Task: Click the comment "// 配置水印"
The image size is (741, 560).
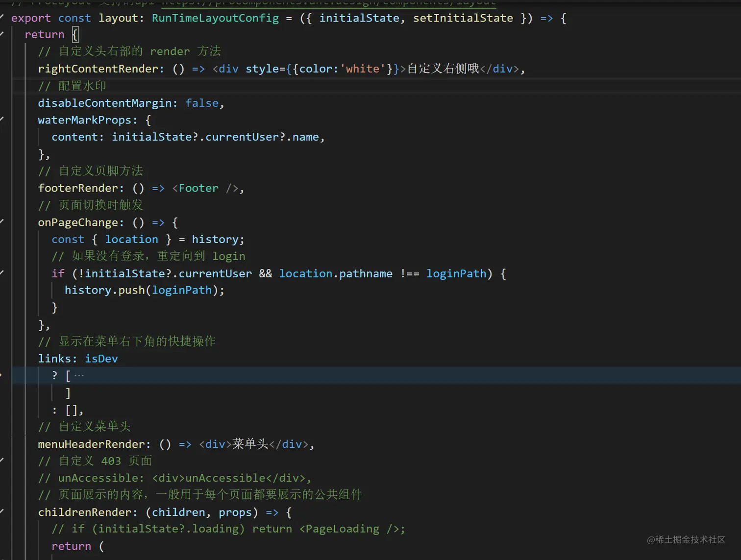Action: click(72, 86)
